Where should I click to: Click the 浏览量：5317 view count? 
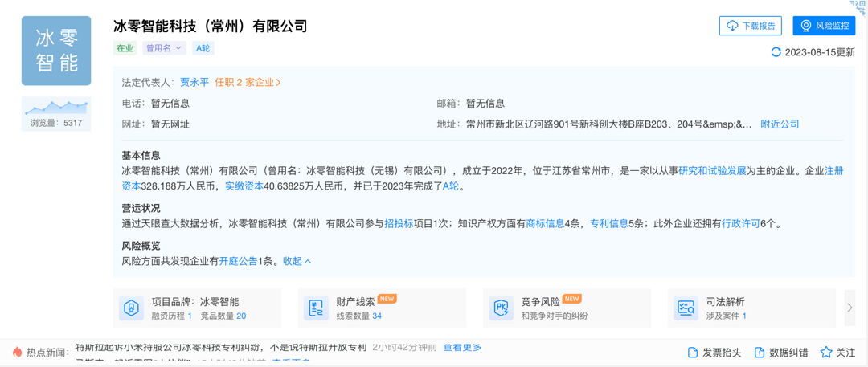(56, 123)
